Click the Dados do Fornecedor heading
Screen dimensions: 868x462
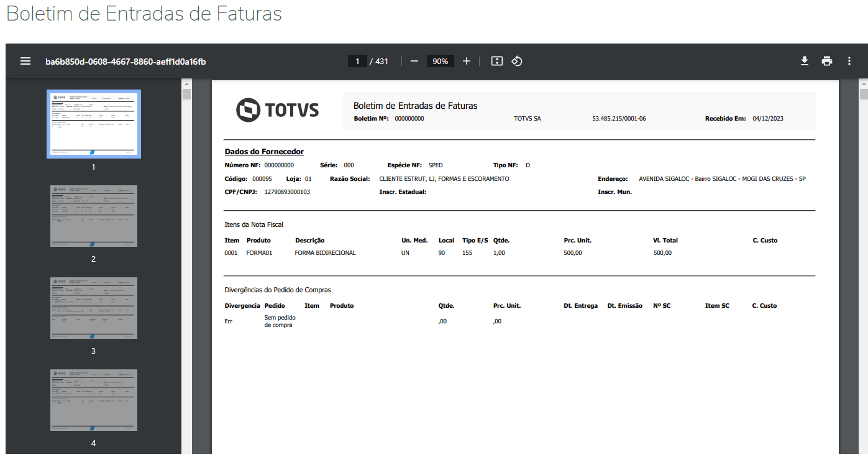(x=264, y=152)
